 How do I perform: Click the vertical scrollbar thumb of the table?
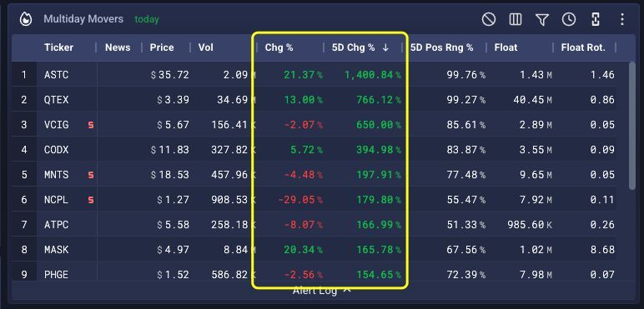632,126
